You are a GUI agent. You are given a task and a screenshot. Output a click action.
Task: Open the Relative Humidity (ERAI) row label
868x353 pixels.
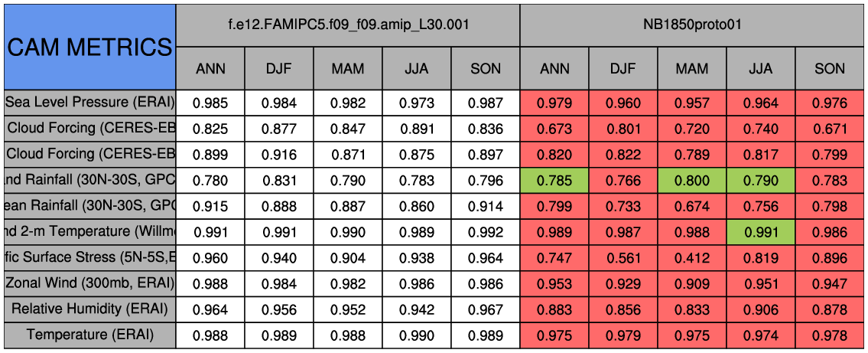tap(90, 309)
